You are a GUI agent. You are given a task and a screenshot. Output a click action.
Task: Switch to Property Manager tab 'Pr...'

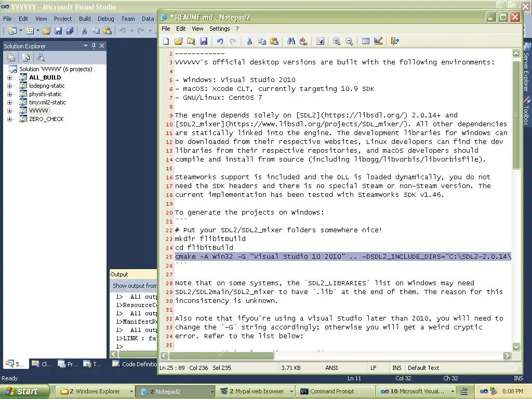(68, 364)
